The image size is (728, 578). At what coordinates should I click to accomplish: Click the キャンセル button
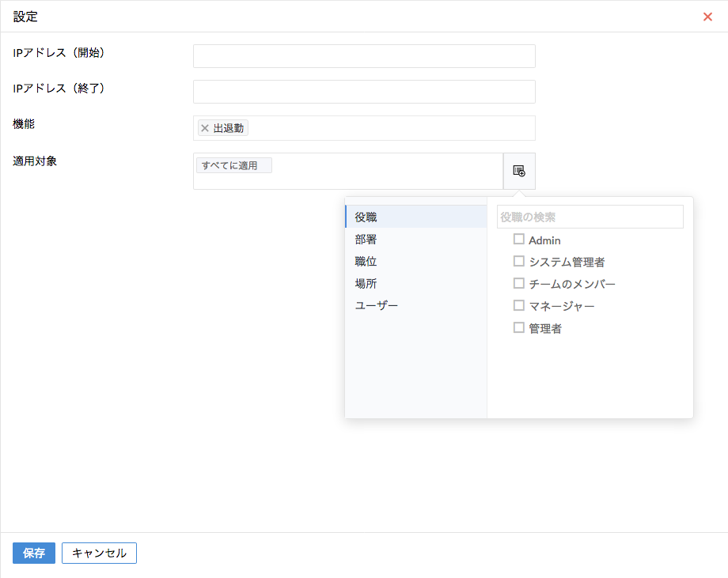coord(100,553)
